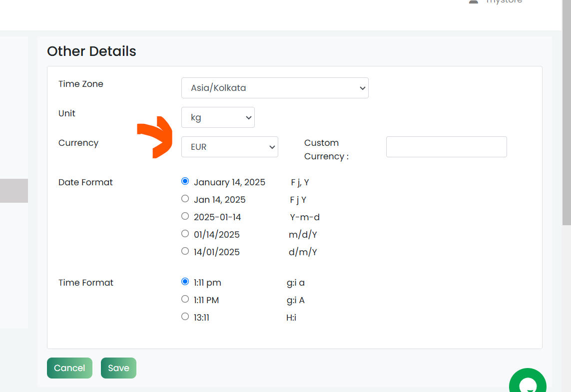Save the Other Details settings

click(x=118, y=368)
